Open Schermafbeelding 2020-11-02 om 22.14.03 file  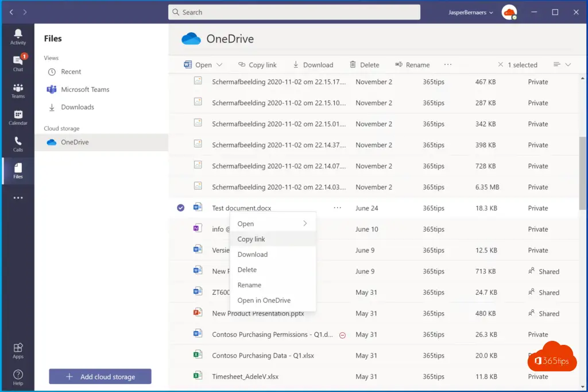278,187
